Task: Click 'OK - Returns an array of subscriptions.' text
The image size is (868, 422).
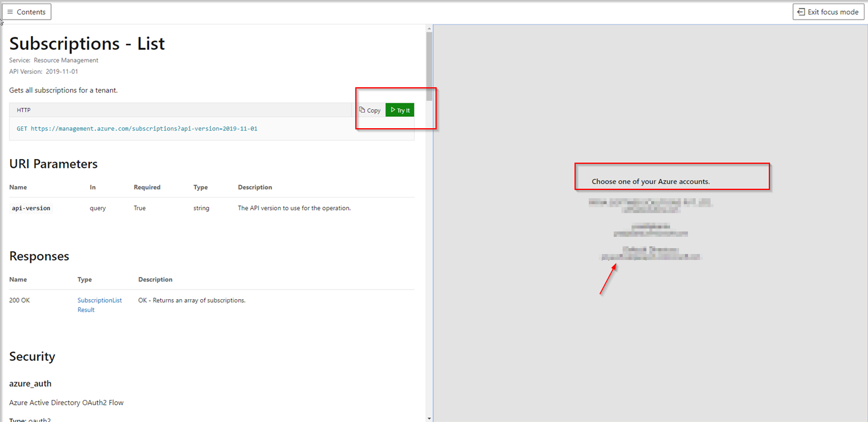Action: coord(192,300)
